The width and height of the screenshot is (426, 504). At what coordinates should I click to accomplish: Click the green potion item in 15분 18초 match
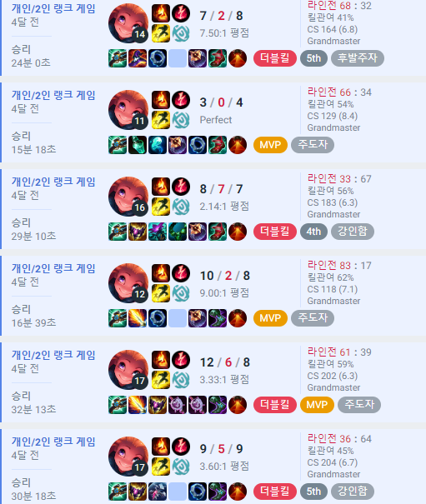point(138,145)
